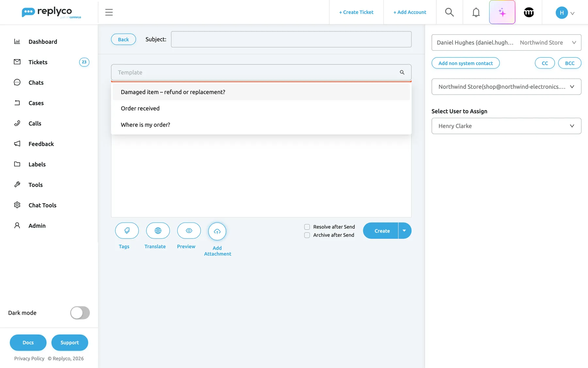Image resolution: width=588 pixels, height=368 pixels.
Task: Open the Docs button
Action: [28, 342]
